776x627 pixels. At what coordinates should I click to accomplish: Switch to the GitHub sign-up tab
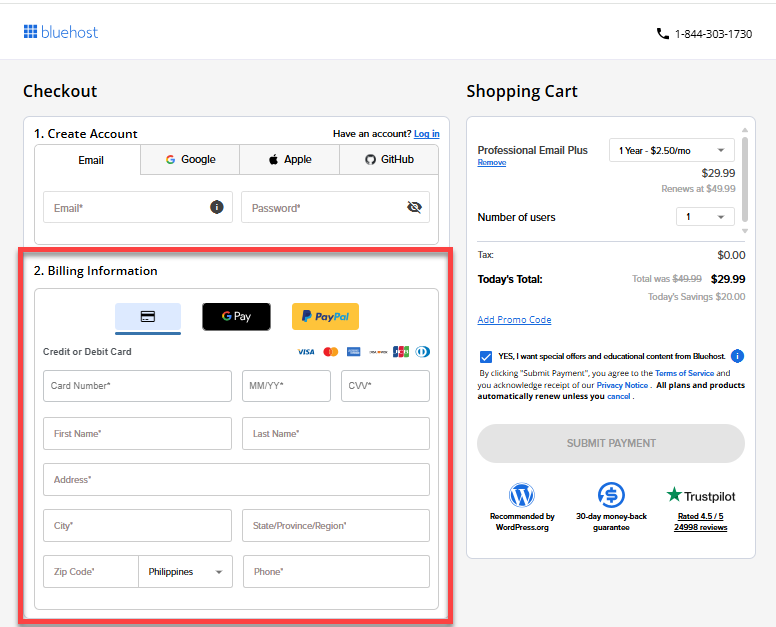click(389, 159)
